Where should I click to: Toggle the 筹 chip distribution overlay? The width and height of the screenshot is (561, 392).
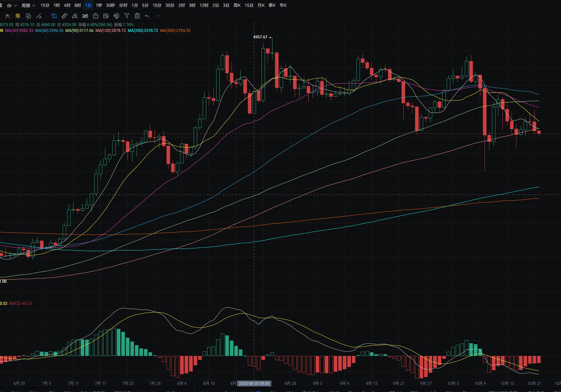tap(18, 16)
